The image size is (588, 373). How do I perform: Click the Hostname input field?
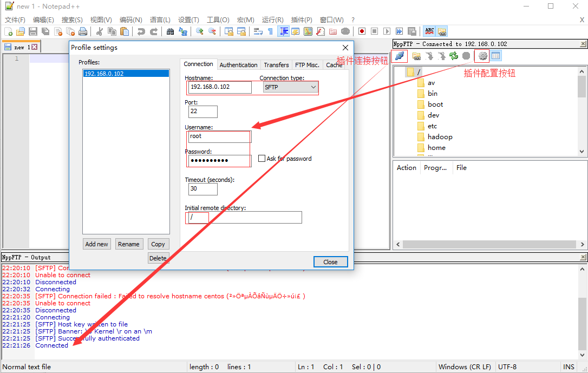[220, 87]
